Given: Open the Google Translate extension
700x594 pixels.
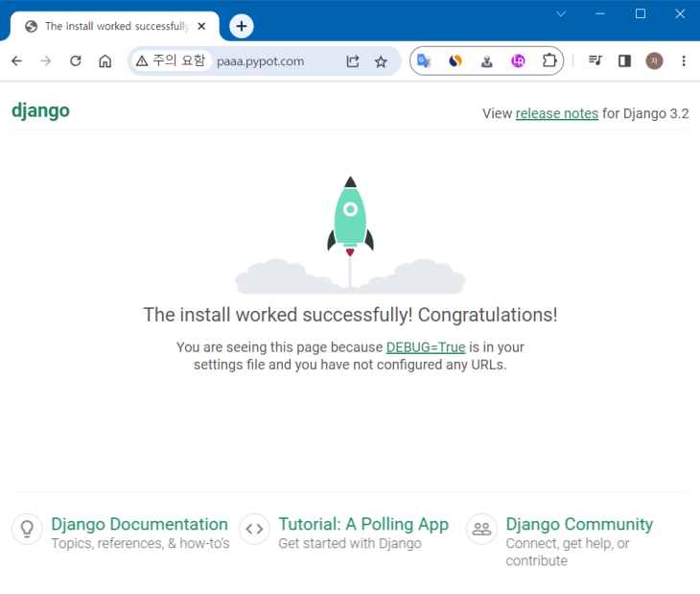Looking at the screenshot, I should tap(424, 61).
